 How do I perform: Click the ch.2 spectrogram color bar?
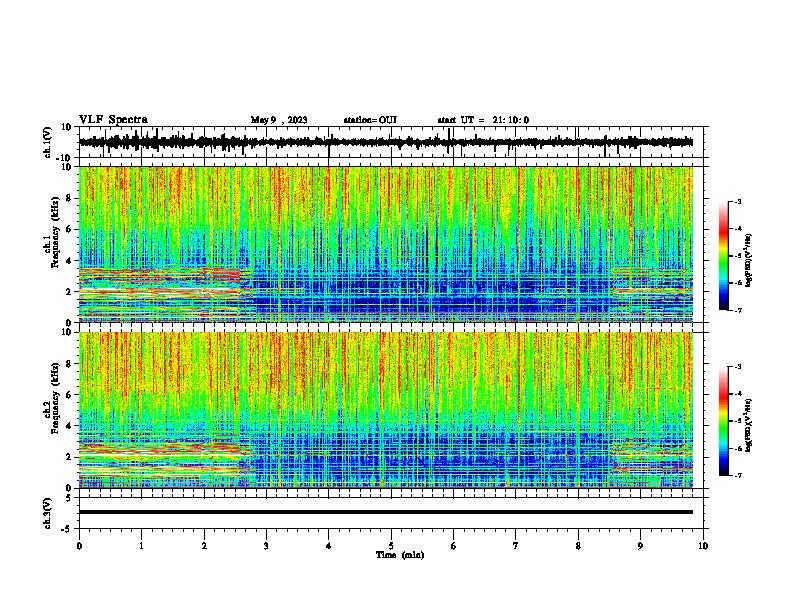pos(723,421)
